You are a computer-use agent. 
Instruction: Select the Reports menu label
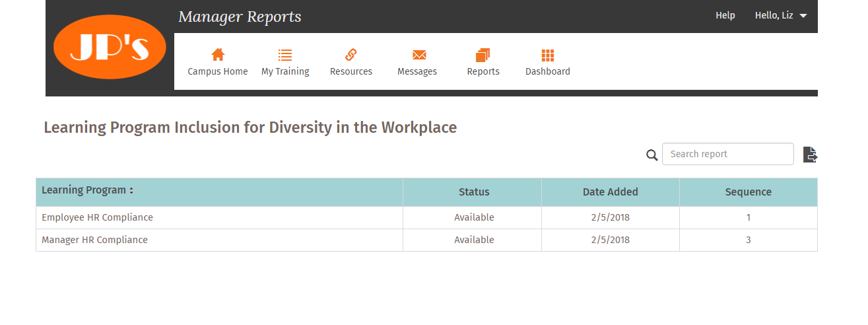[x=483, y=71]
